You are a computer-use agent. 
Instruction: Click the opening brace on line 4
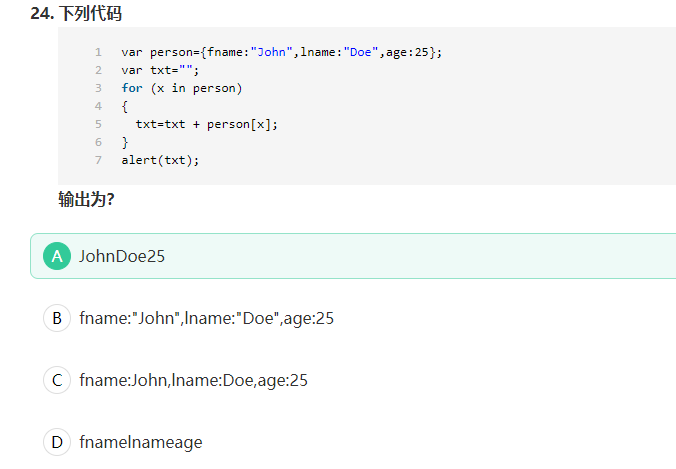click(125, 106)
